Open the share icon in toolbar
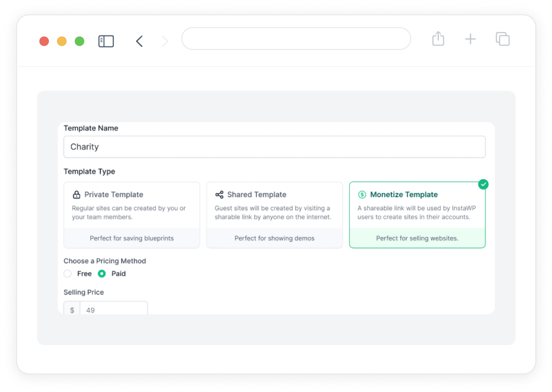552x392 pixels. coord(438,38)
